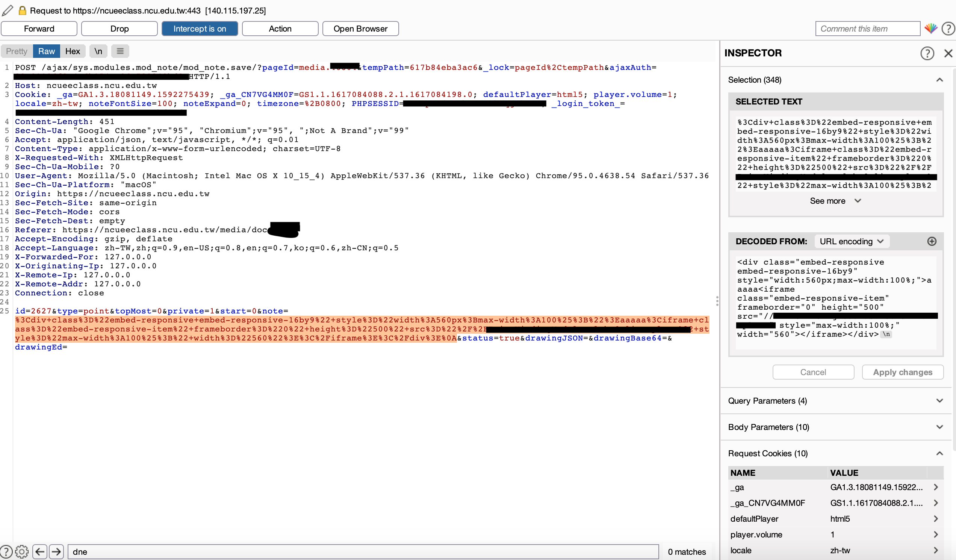The width and height of the screenshot is (956, 560).
Task: Click the add decoder plus icon
Action: pyautogui.click(x=932, y=241)
